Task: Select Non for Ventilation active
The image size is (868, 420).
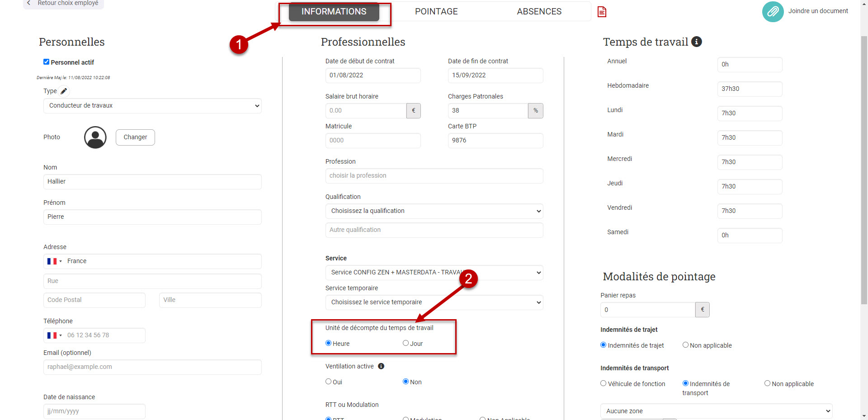Action: [x=406, y=382]
